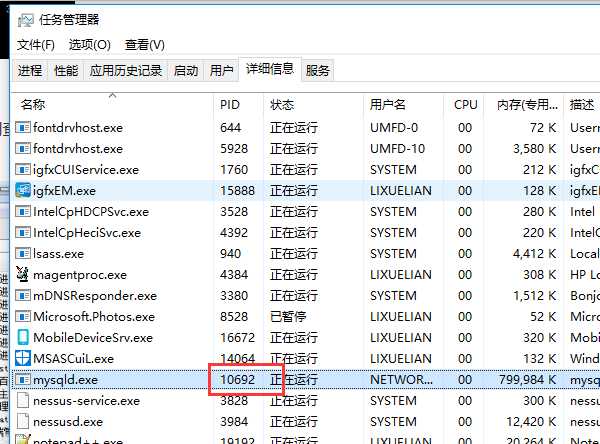This screenshot has height=444, width=600.
Task: Click the 已暂停 status of Microsoft.Photos.exe
Action: click(288, 317)
